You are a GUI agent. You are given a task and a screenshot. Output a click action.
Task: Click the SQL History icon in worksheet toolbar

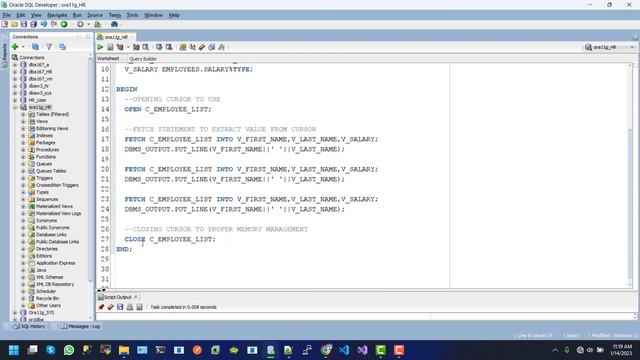pyautogui.click(x=211, y=47)
